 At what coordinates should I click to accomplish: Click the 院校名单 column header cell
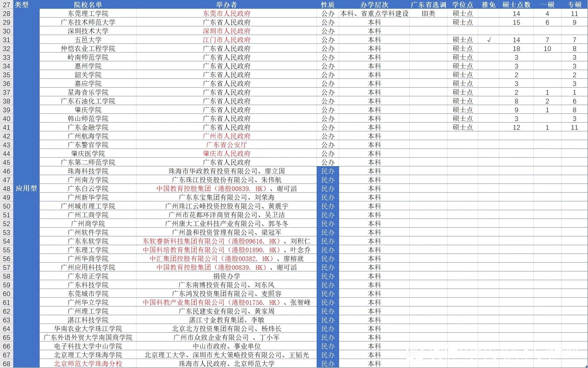pos(88,5)
